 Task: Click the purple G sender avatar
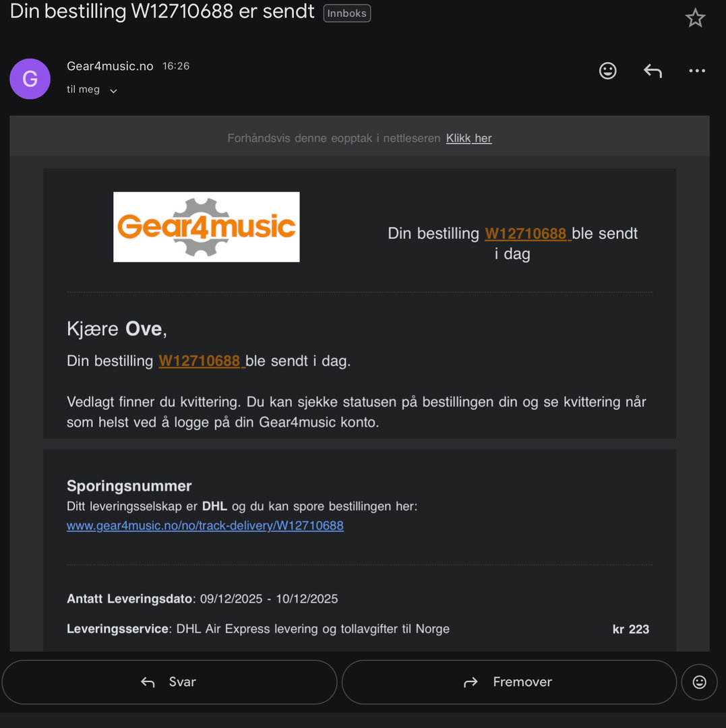tap(30, 79)
